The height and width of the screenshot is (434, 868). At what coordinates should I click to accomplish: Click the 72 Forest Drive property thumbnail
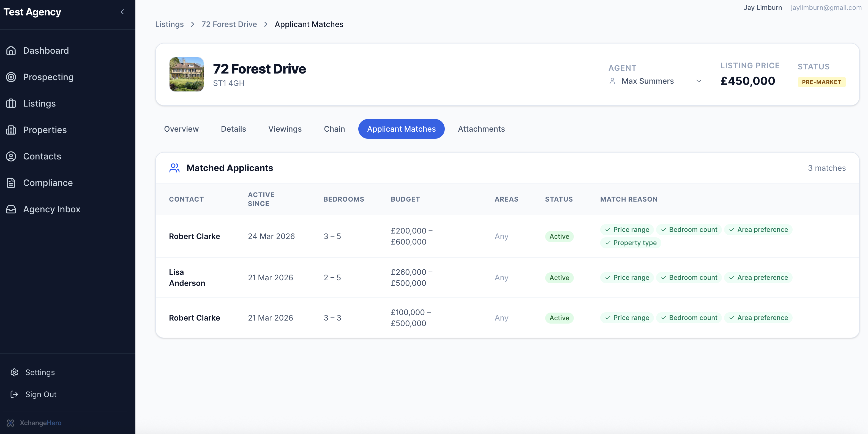pos(186,74)
